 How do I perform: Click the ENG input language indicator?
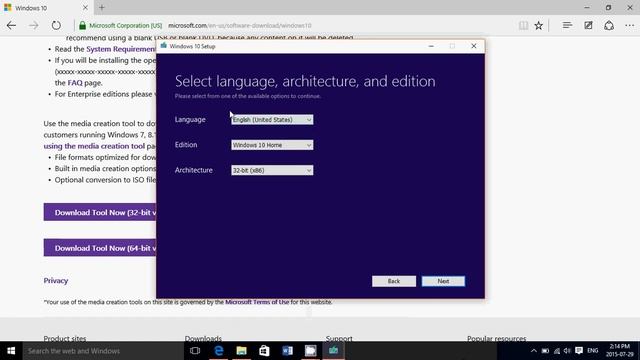point(593,351)
